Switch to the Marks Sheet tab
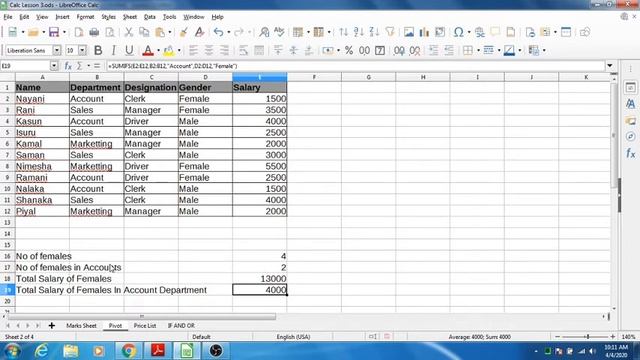This screenshot has width=640, height=360. [x=81, y=326]
